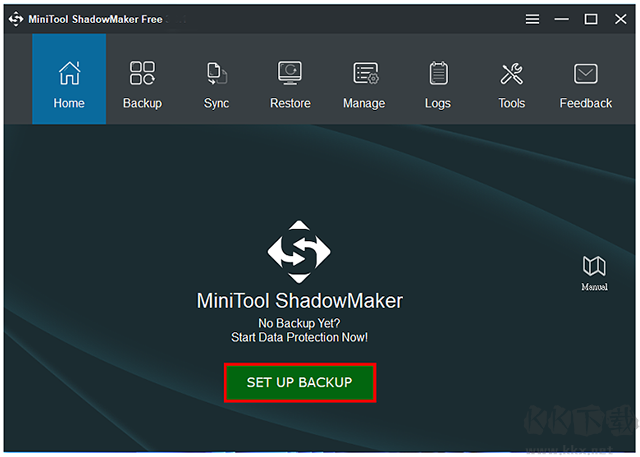The width and height of the screenshot is (640, 457).
Task: Open the hamburger menu in title bar
Action: coord(532,19)
